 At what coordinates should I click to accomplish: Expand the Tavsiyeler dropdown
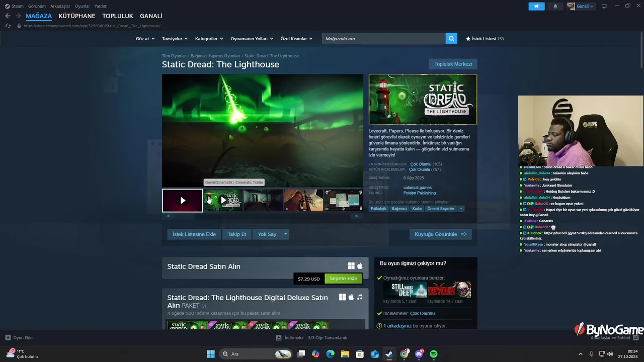(x=175, y=39)
